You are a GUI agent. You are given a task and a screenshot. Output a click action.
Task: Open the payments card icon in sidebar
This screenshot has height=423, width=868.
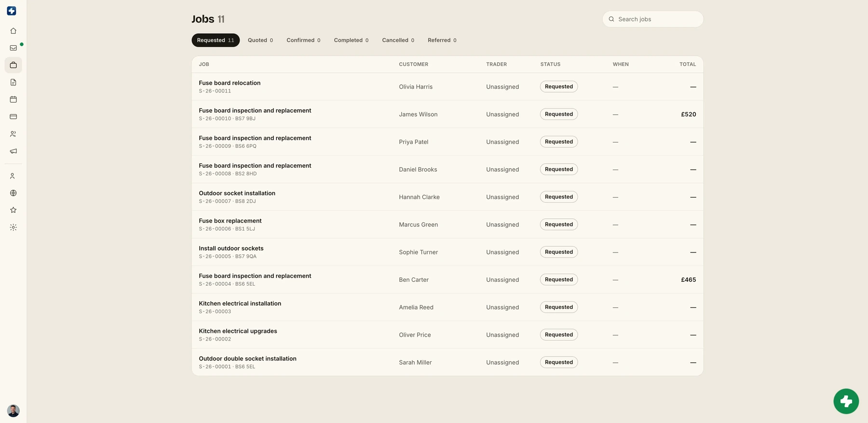point(13,117)
